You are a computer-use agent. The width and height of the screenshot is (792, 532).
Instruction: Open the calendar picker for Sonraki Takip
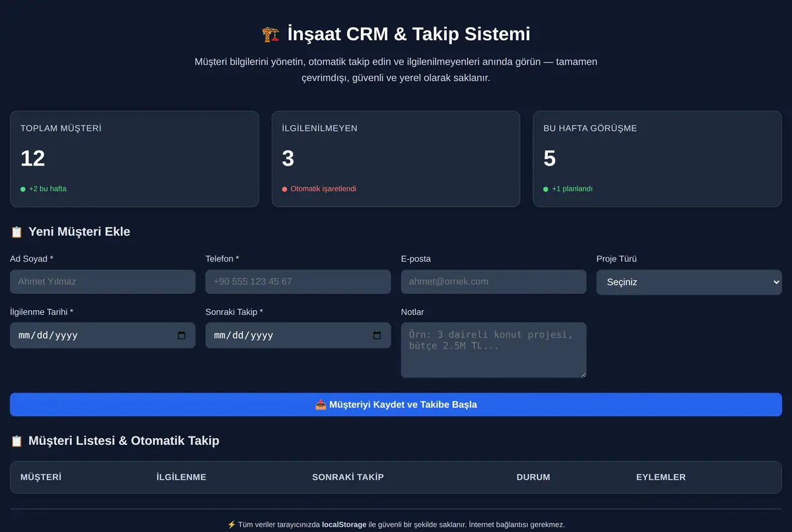377,335
